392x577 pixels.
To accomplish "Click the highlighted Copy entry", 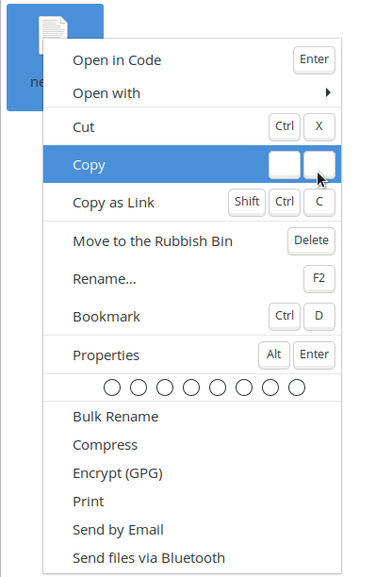I will click(192, 164).
